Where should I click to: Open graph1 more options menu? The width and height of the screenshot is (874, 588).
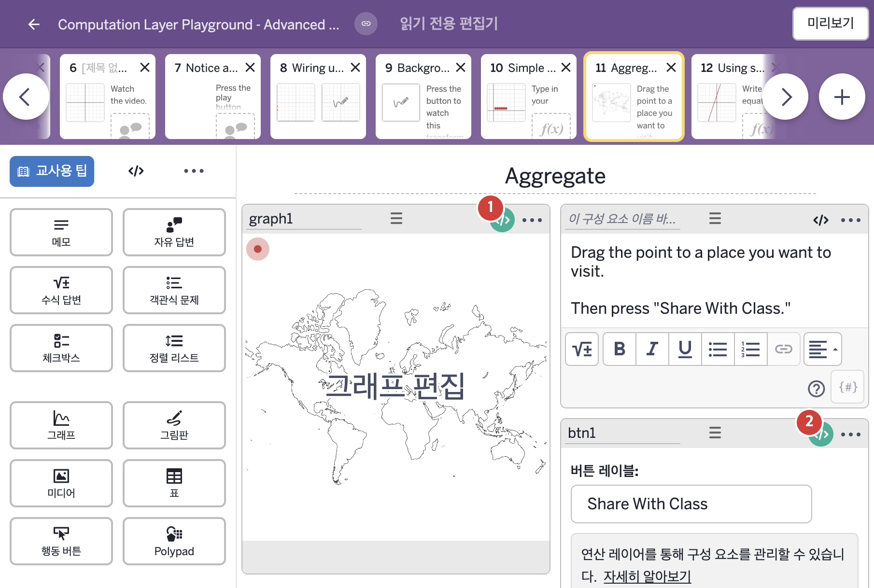point(532,220)
